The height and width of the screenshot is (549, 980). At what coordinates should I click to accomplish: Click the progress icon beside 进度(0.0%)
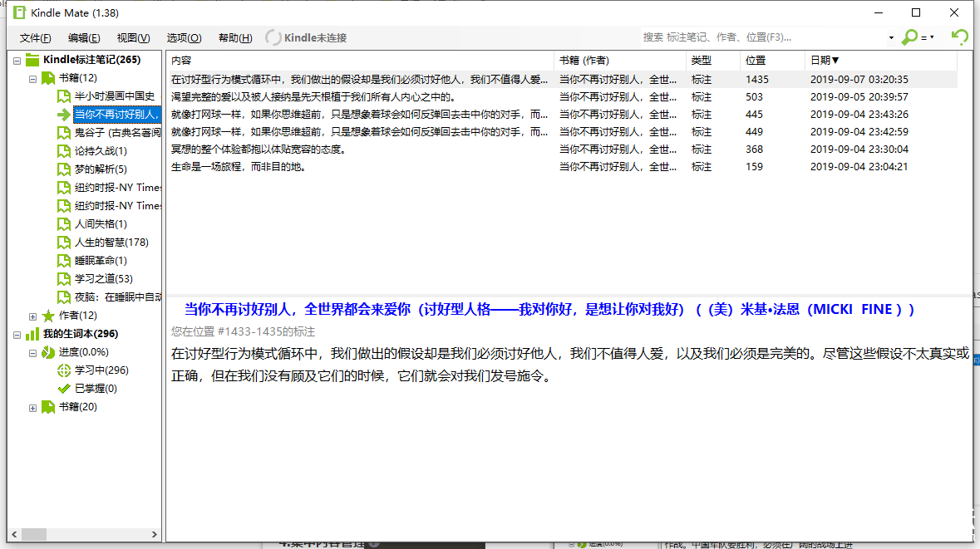point(48,352)
